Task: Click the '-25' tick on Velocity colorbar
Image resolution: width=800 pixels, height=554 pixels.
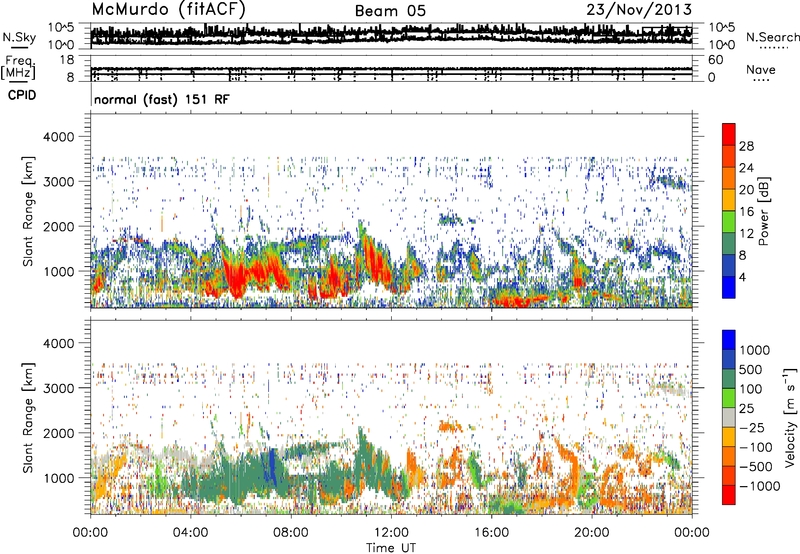Action: [754, 428]
